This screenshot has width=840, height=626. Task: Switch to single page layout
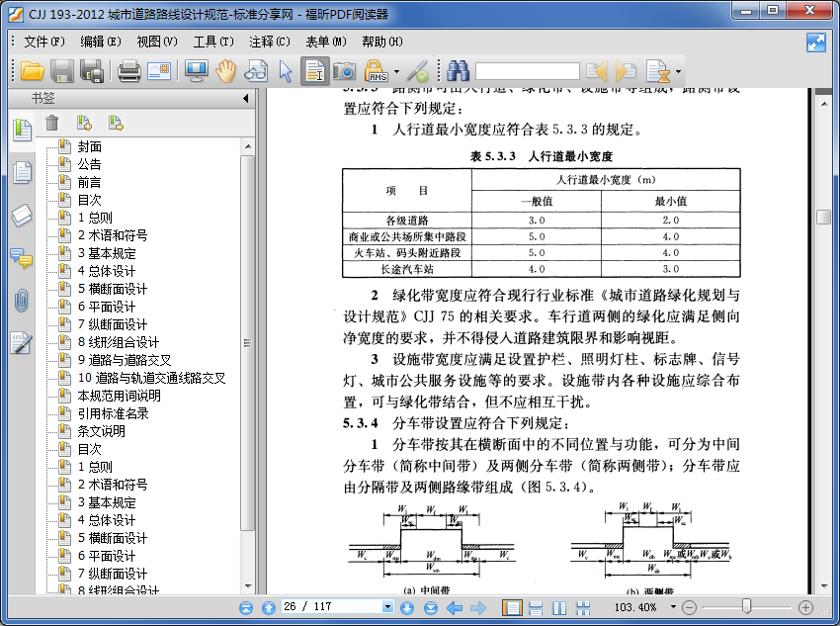click(x=512, y=607)
